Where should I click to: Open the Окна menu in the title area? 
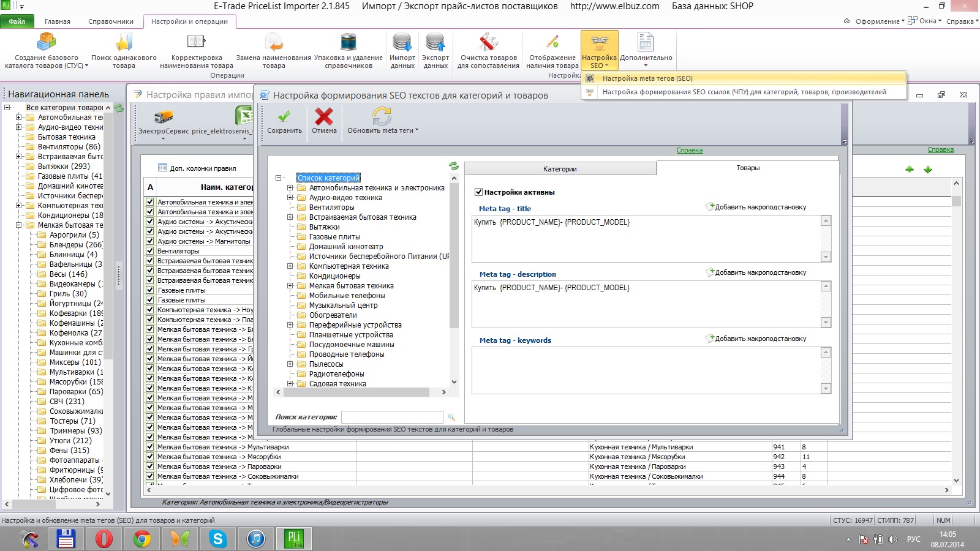click(925, 21)
